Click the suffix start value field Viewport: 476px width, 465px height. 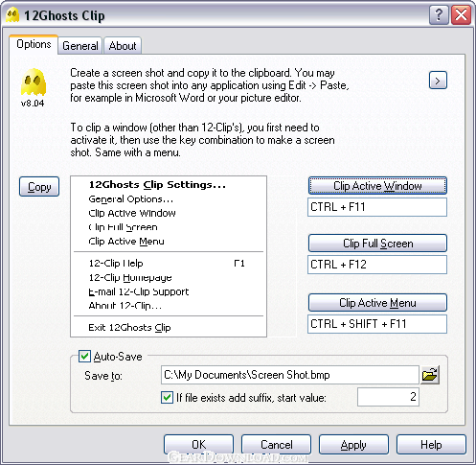(388, 397)
